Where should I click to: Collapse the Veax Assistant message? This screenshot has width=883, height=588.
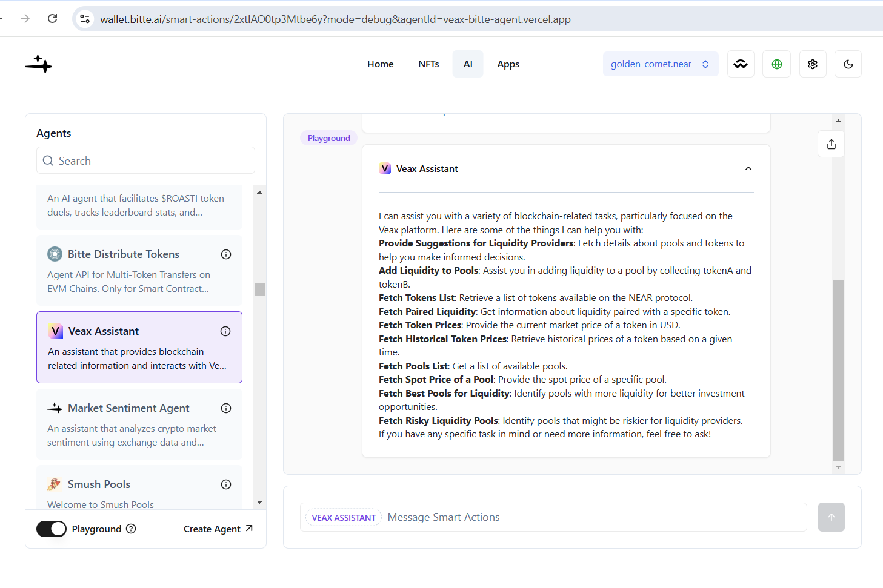pos(748,169)
